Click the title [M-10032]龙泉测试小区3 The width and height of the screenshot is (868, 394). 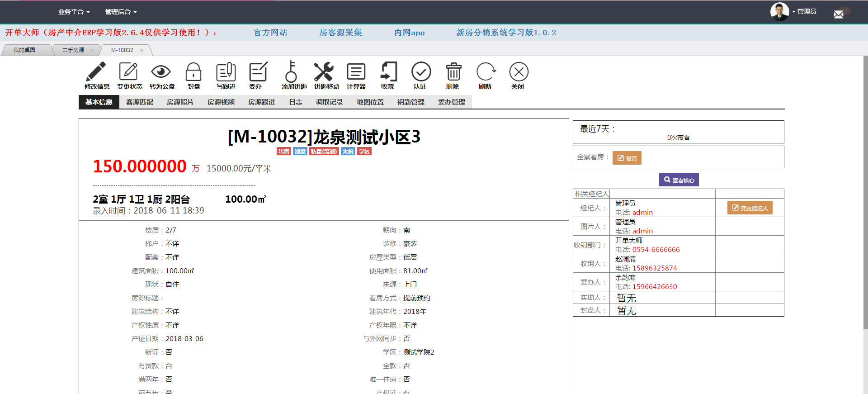coord(324,137)
